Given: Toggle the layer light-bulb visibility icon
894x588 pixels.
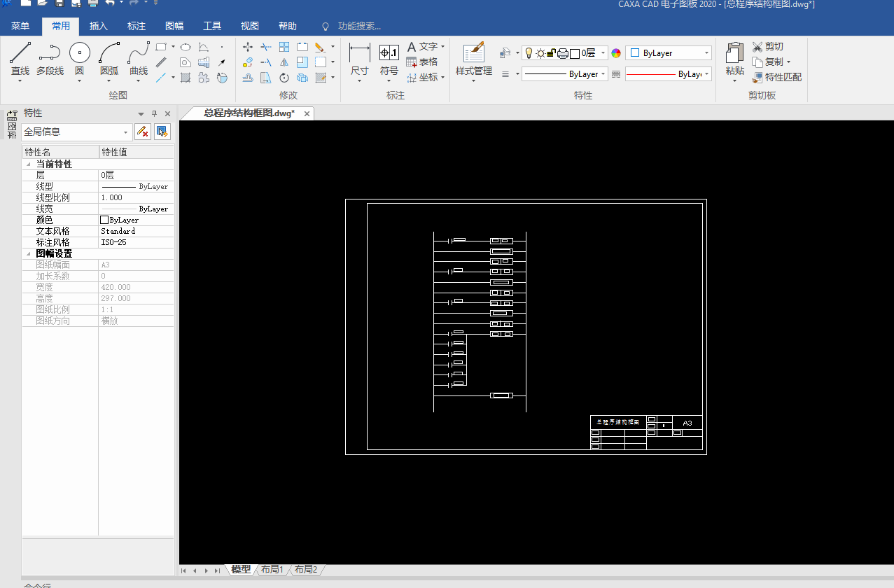Looking at the screenshot, I should 529,53.
